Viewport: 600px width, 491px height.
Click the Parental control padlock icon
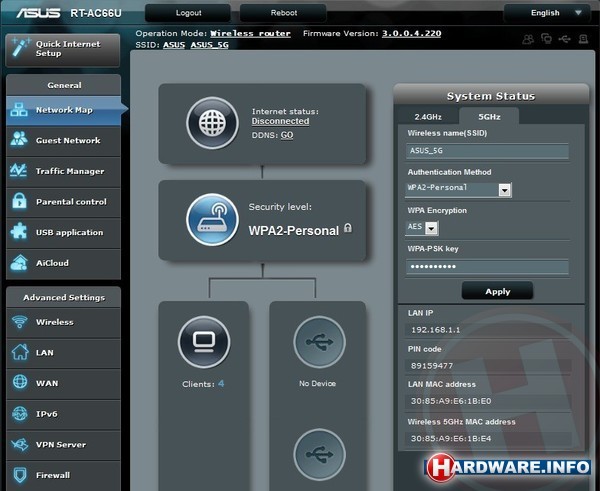pos(19,201)
